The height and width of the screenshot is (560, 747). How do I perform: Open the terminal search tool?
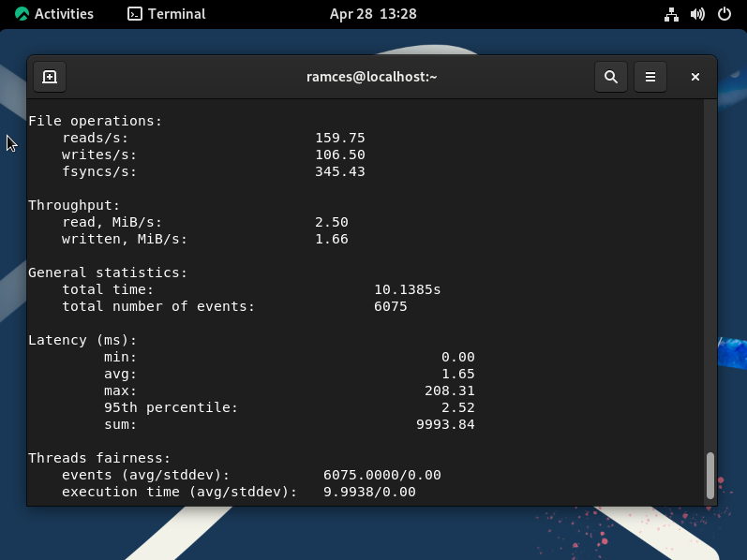[x=611, y=77]
